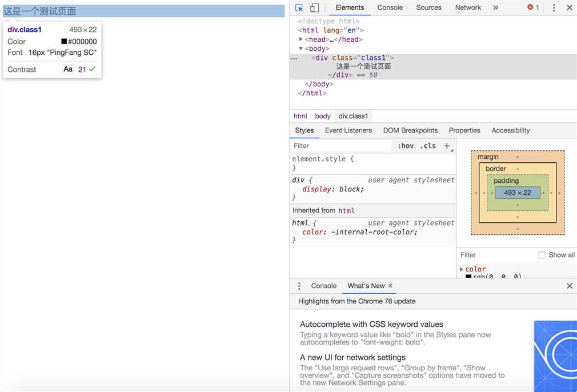Open the drawer three-dot menu
Image resolution: width=577 pixels, height=392 pixels.
[x=299, y=286]
